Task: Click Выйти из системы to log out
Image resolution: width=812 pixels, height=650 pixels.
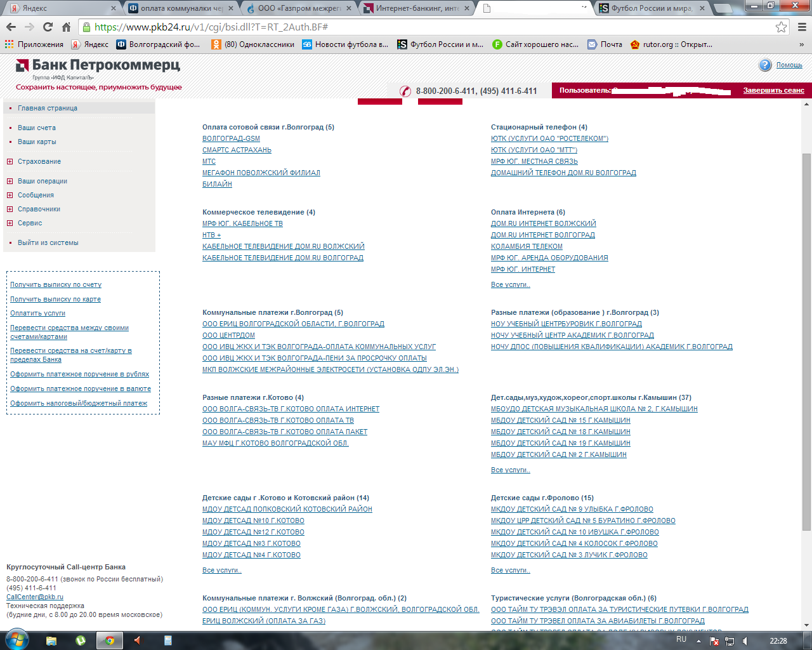Action: click(48, 242)
